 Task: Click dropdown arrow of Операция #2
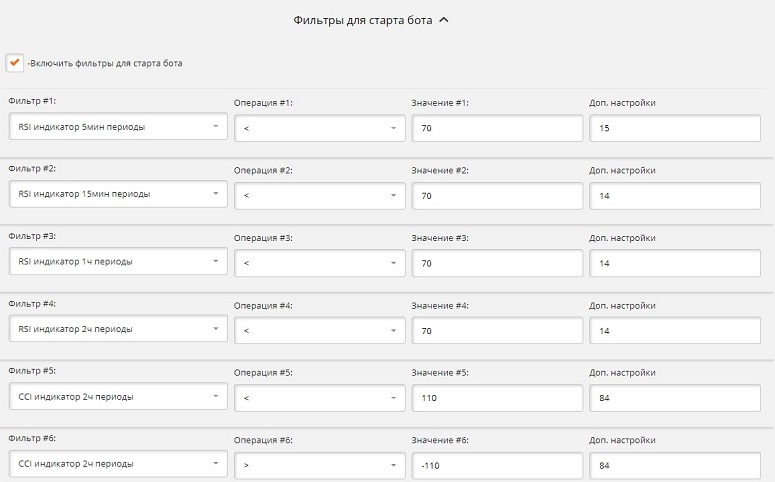click(x=393, y=196)
